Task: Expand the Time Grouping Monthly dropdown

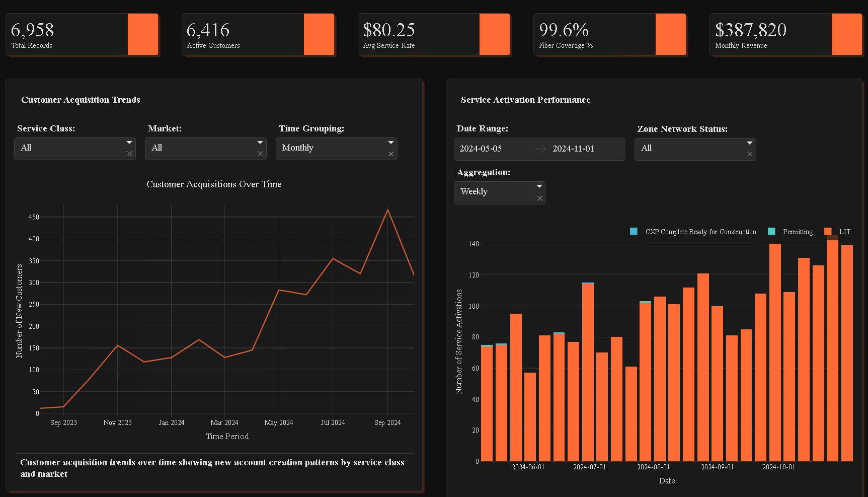Action: [391, 143]
